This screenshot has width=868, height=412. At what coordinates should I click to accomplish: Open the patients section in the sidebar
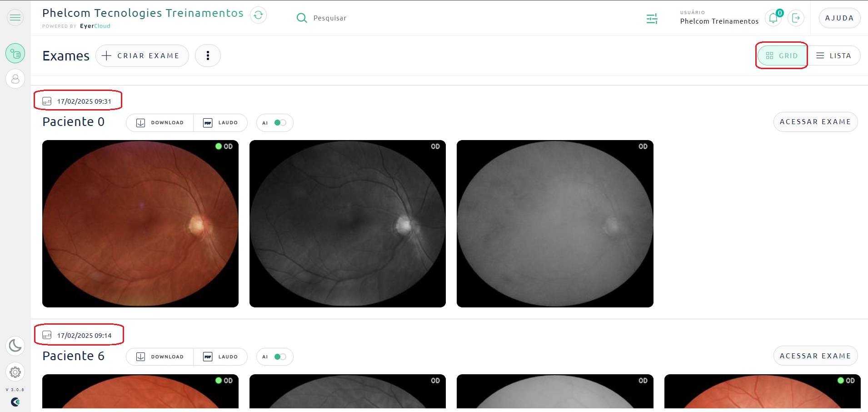[15, 79]
